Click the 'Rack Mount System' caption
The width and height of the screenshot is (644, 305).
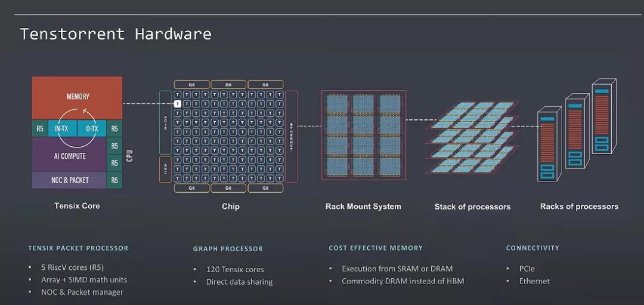[363, 207]
